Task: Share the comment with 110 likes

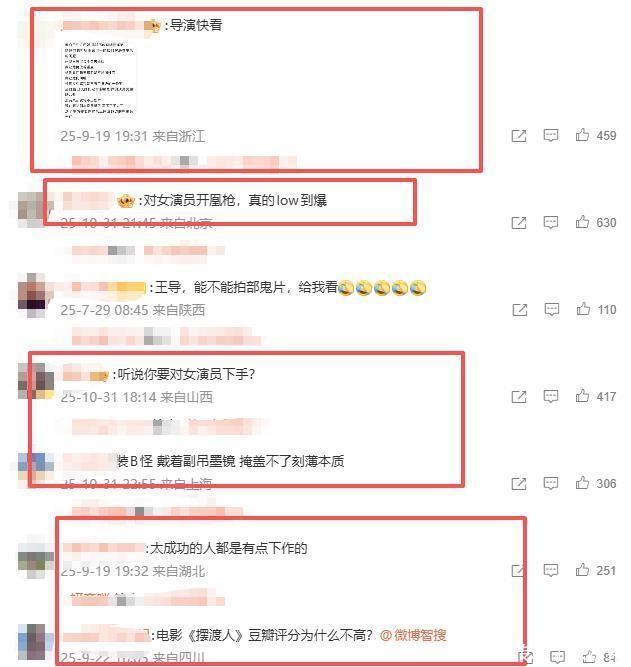Action: (x=520, y=310)
